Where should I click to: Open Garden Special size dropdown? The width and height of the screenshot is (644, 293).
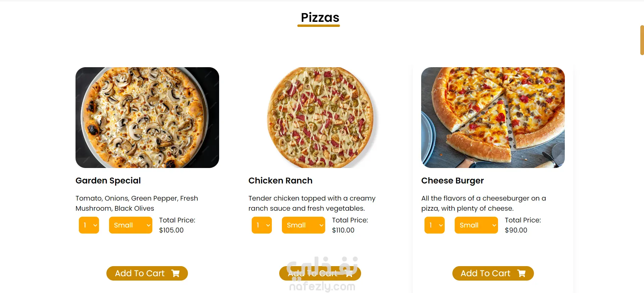131,225
